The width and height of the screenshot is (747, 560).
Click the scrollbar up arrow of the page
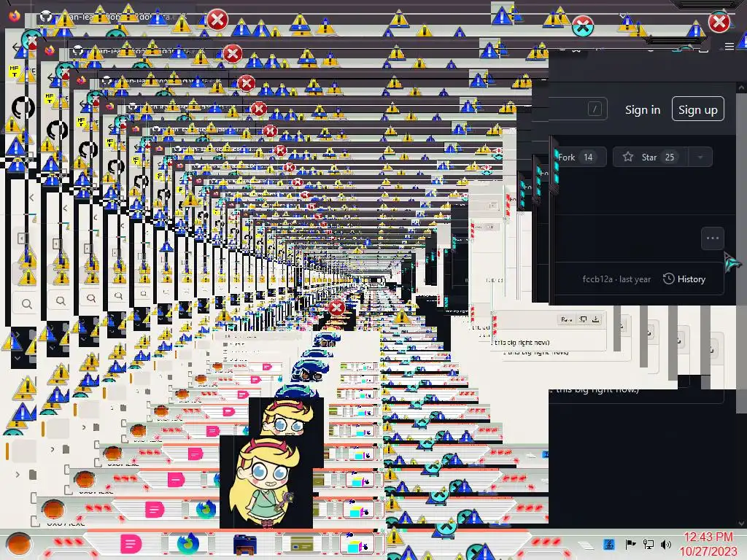(x=741, y=87)
